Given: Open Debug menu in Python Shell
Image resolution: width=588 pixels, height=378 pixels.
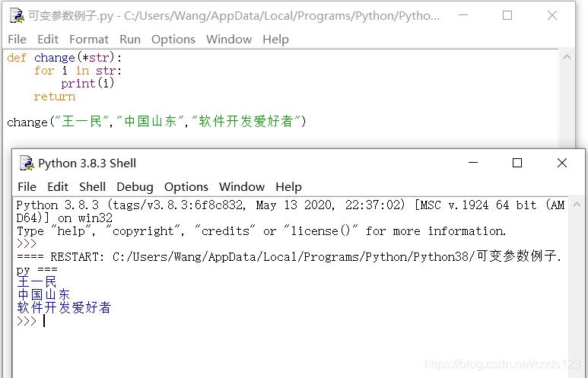Looking at the screenshot, I should click(135, 187).
